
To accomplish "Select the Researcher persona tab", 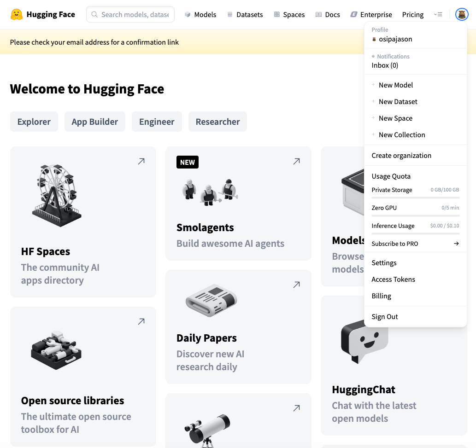I will pos(217,122).
